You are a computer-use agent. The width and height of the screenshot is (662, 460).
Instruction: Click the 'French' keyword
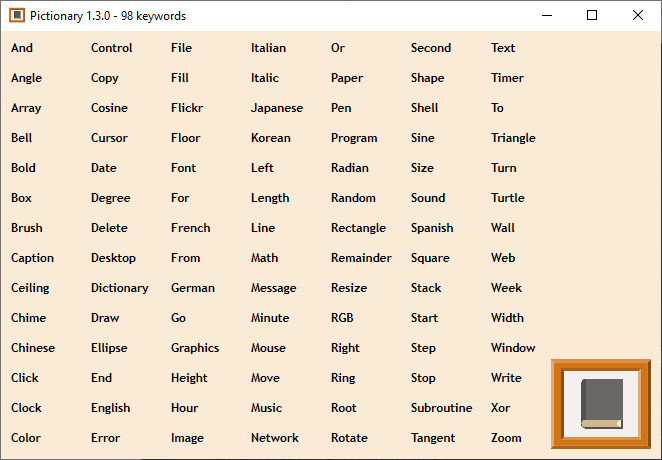click(x=191, y=228)
